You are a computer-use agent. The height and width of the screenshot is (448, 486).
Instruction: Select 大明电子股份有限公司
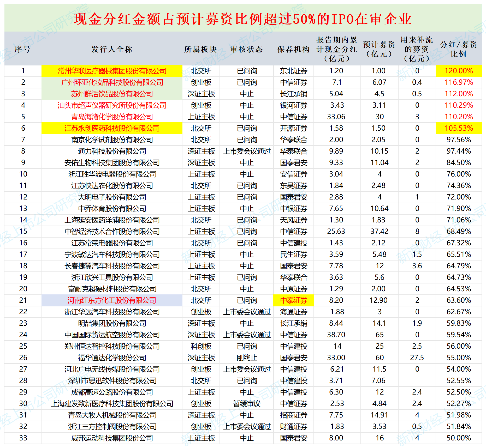(112, 197)
